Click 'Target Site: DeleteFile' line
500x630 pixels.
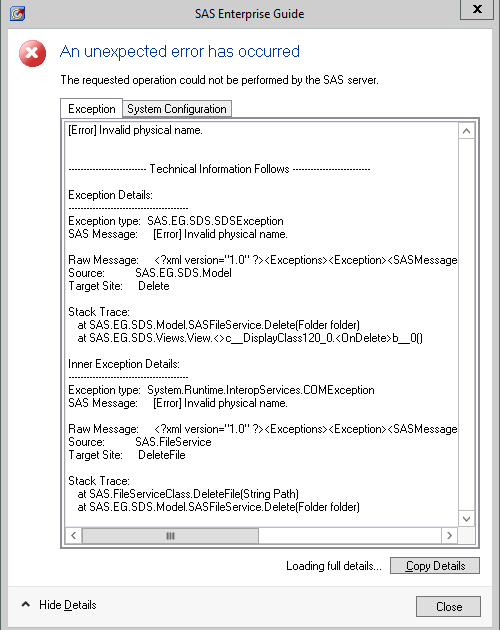point(127,455)
